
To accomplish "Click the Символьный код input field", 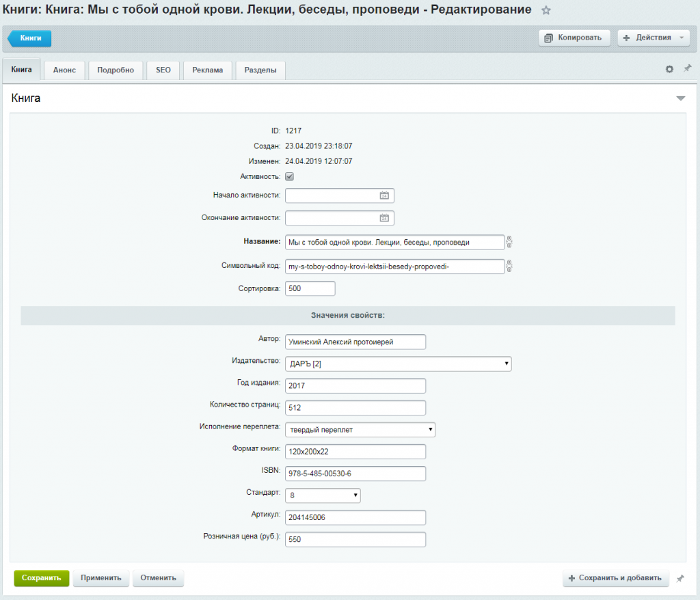I will [394, 267].
